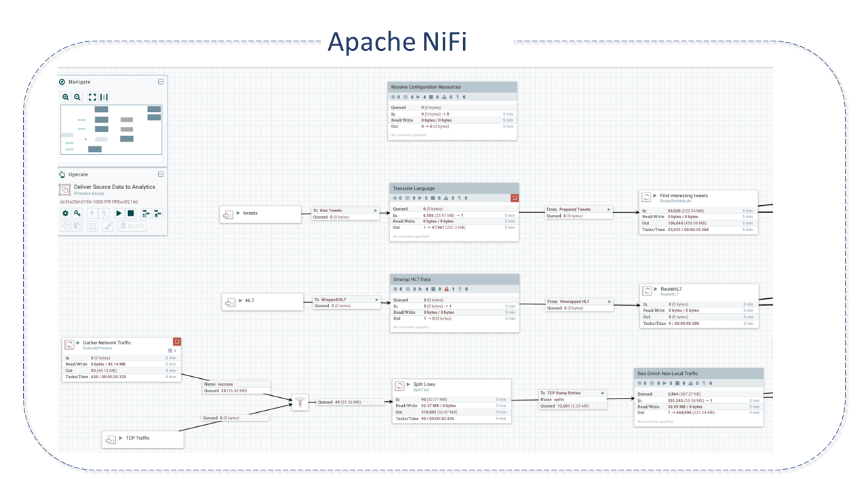
Task: Click the Split Lines processor icon
Action: (x=400, y=386)
